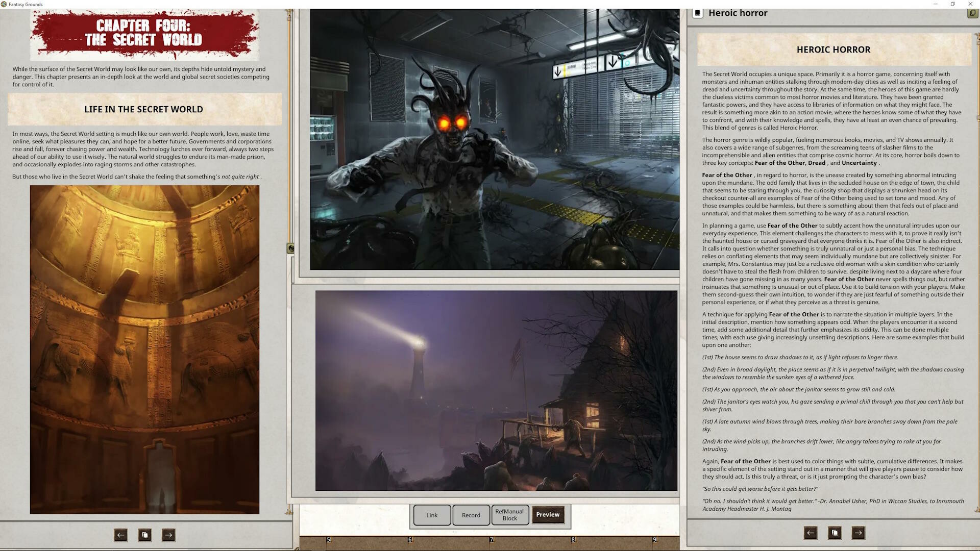The width and height of the screenshot is (980, 551).
Task: Toggle the RefManual Block mode
Action: [x=510, y=515]
